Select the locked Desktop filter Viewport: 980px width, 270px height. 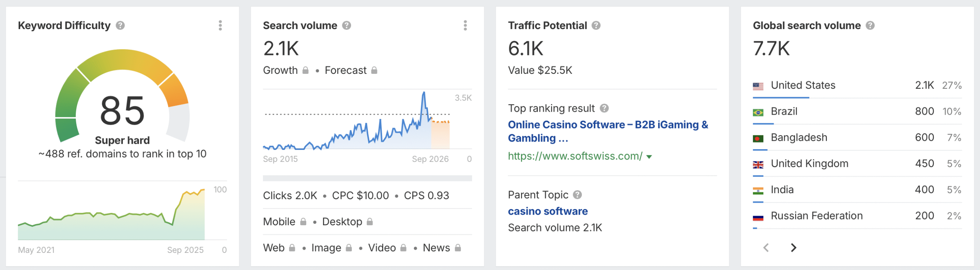point(347,222)
